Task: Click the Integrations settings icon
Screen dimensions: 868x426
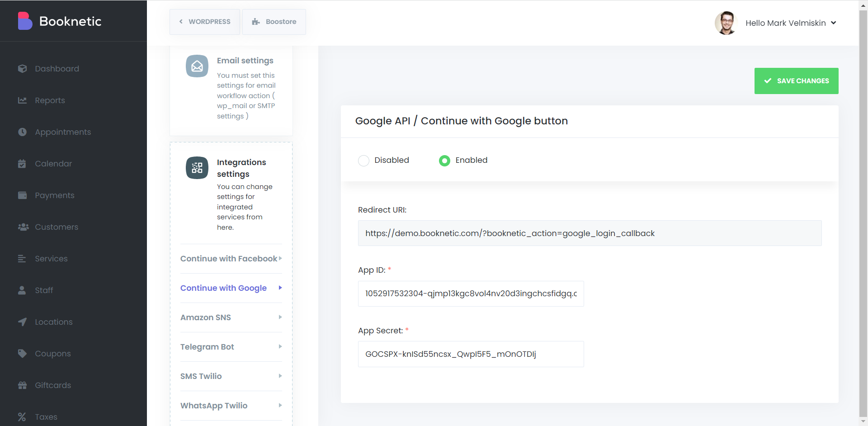Action: [x=197, y=168]
